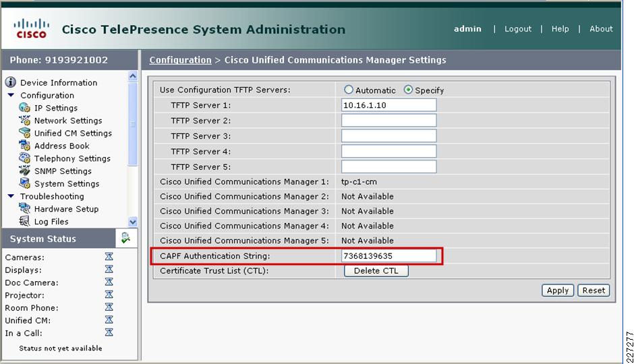Click the Logout link

point(517,29)
